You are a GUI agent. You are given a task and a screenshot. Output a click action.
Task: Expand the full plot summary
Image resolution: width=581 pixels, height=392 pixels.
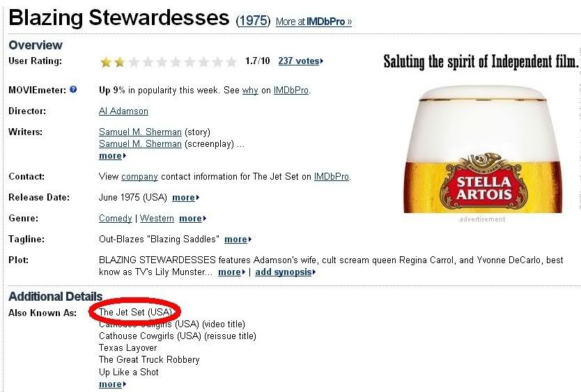click(231, 272)
